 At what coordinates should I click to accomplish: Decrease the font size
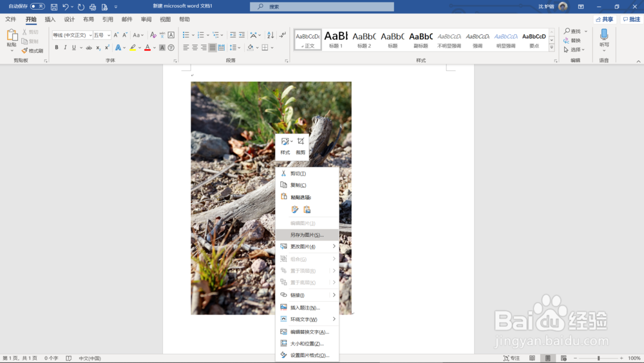click(x=125, y=35)
